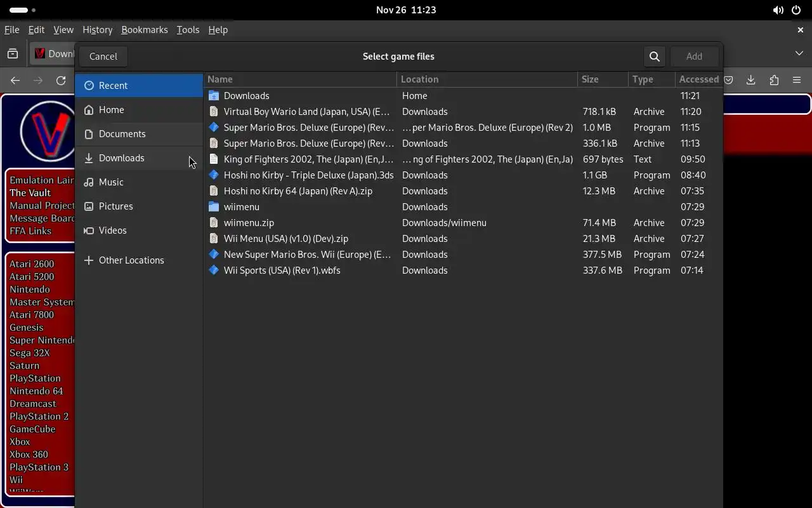Select Virtual Boy Wario Land file
The width and height of the screenshot is (812, 508).
click(463, 112)
